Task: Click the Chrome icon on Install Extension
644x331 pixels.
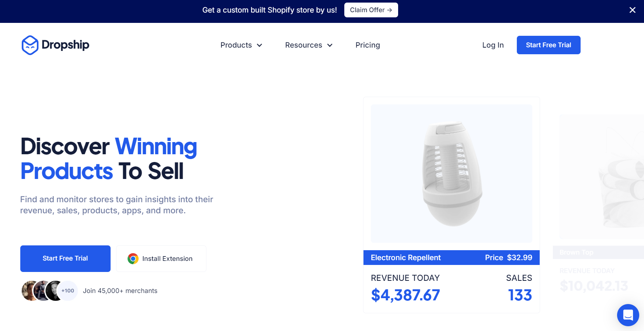Action: coord(133,259)
